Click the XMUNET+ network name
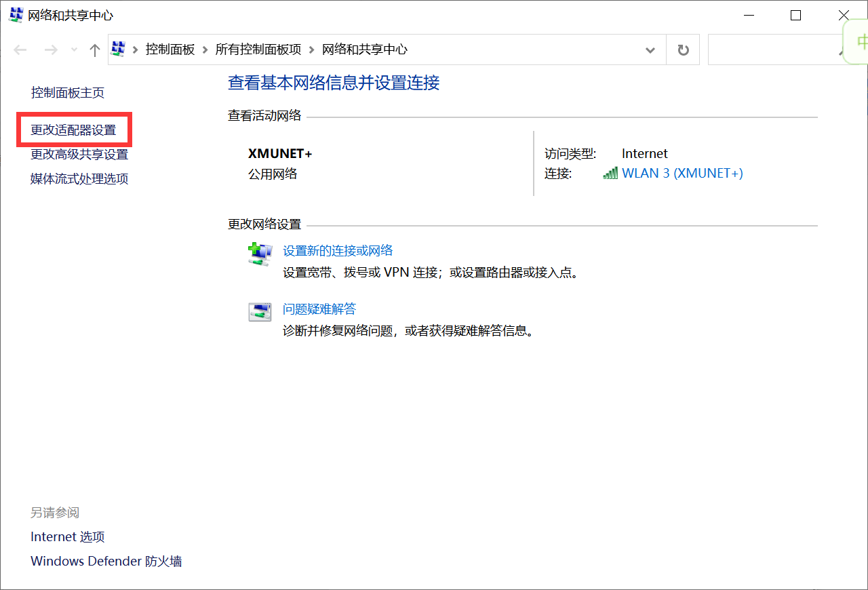 point(280,154)
